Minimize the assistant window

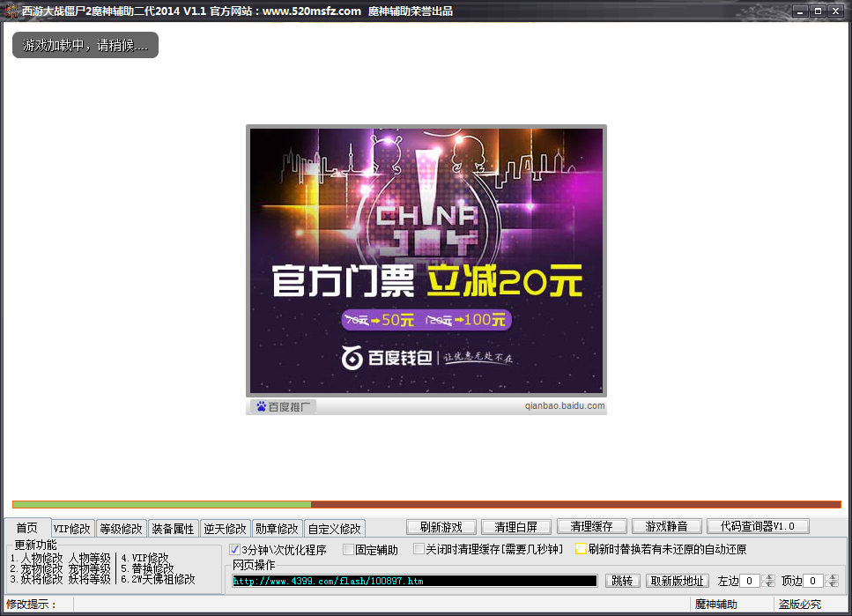799,11
